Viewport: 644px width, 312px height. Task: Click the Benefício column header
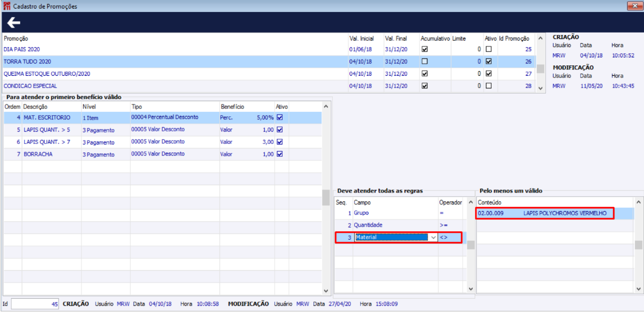pyautogui.click(x=233, y=107)
